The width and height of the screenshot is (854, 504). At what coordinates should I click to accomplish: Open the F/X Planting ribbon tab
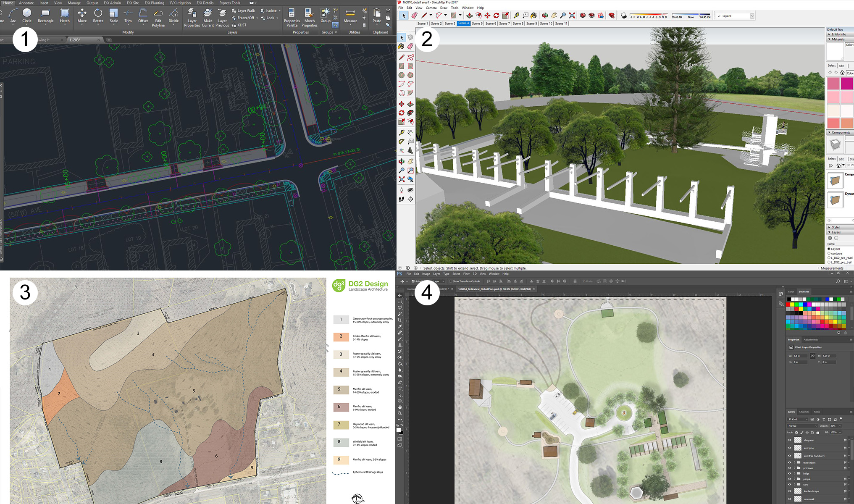(154, 3)
